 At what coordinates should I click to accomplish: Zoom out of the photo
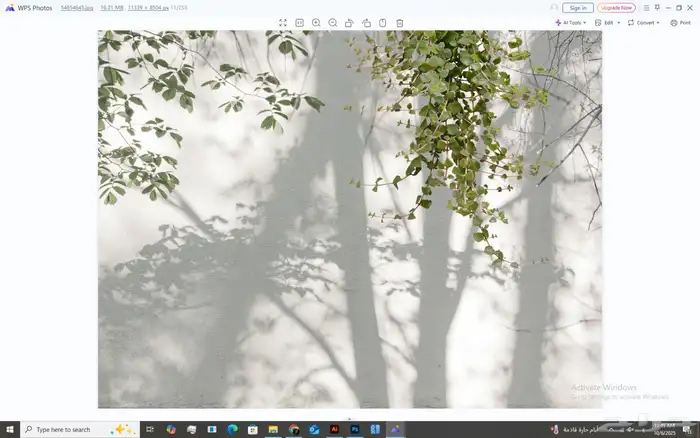pos(333,22)
